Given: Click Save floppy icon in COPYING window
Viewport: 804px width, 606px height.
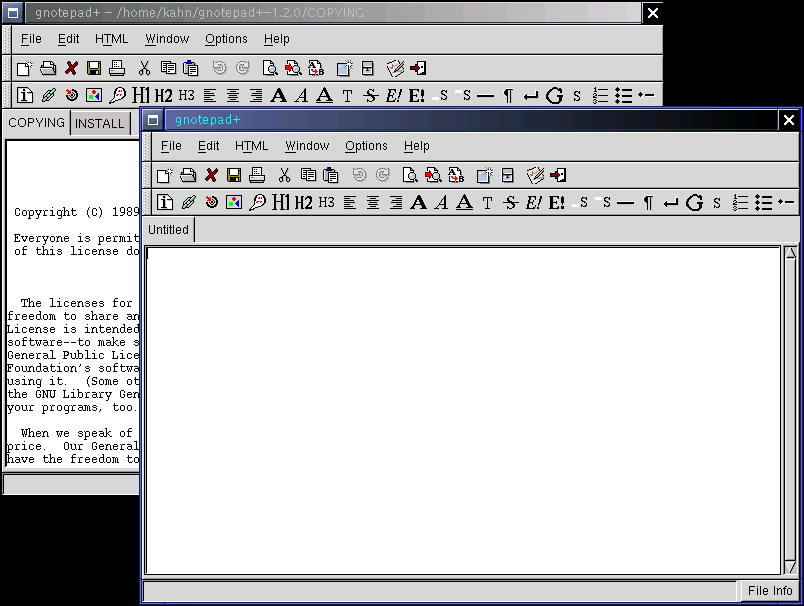Looking at the screenshot, I should [94, 68].
